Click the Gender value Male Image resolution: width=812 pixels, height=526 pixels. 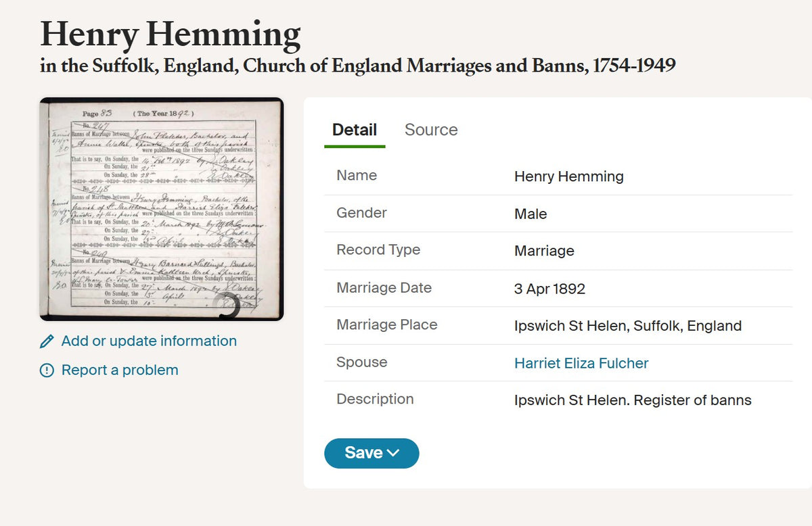tap(531, 214)
